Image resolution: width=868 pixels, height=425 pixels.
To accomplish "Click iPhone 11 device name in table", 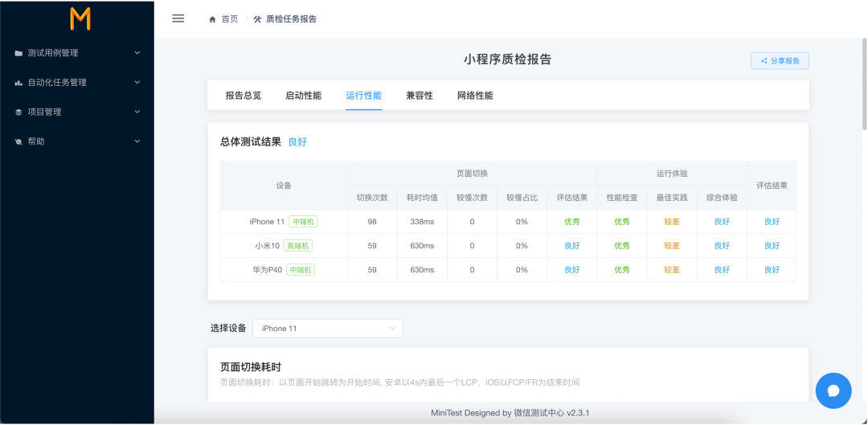I will (267, 222).
